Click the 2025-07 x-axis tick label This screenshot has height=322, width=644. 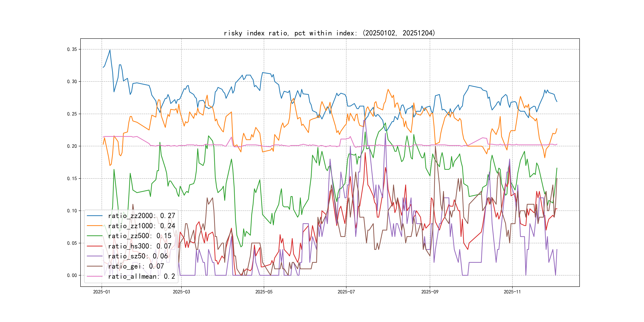[x=346, y=292]
